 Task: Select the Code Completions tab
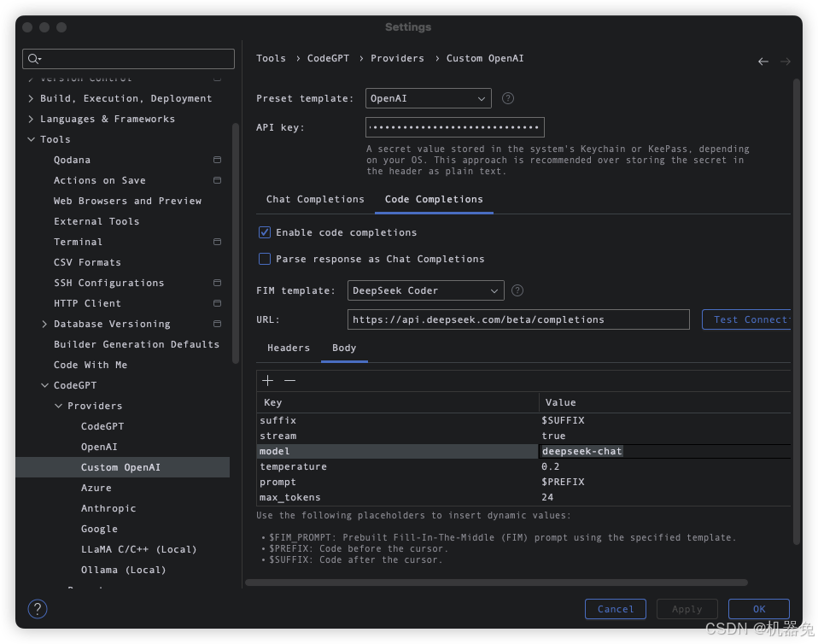434,199
